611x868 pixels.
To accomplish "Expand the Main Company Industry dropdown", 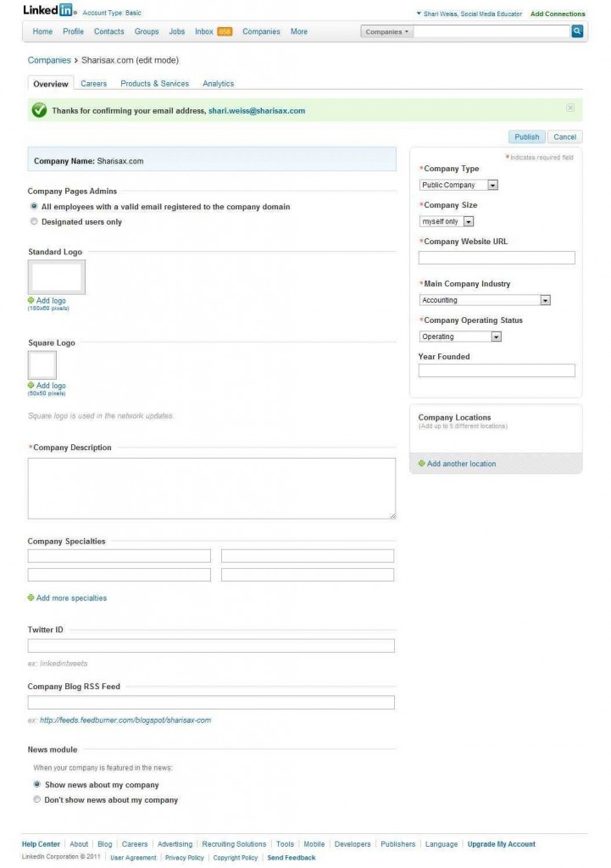I will click(x=485, y=300).
